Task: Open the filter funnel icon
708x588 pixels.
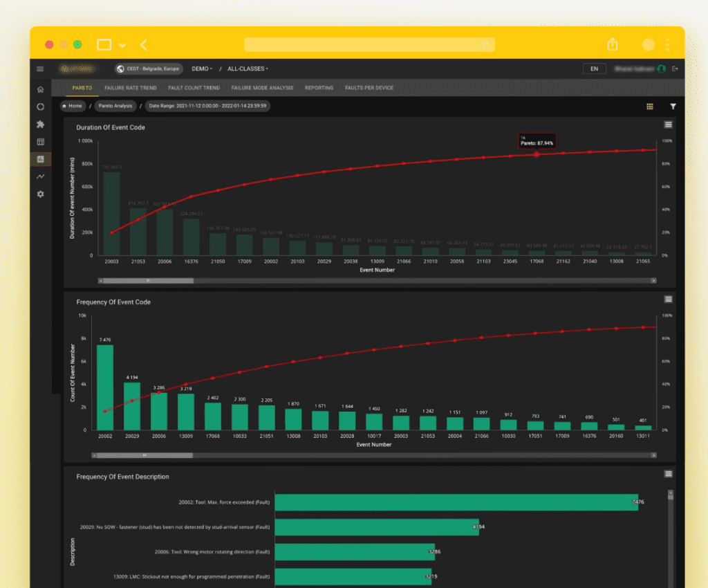Action: (673, 107)
